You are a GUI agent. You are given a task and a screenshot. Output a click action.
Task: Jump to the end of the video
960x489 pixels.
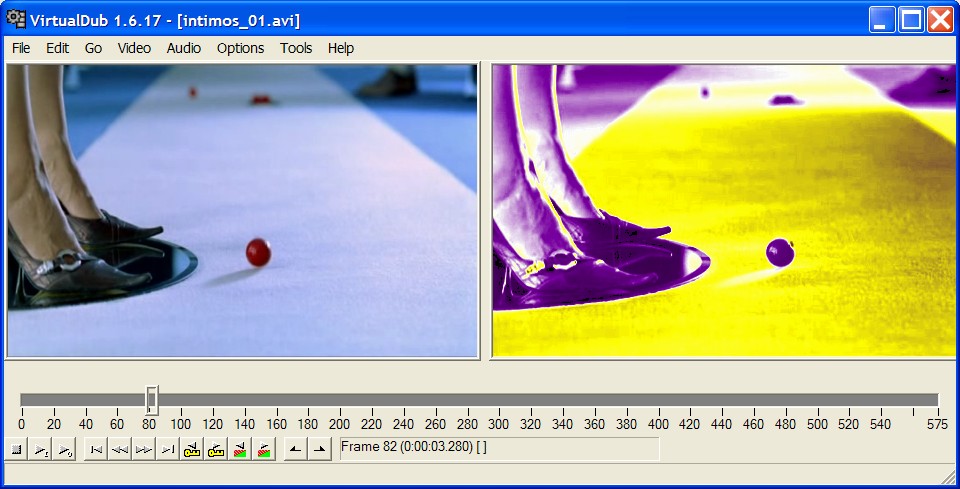click(168, 450)
